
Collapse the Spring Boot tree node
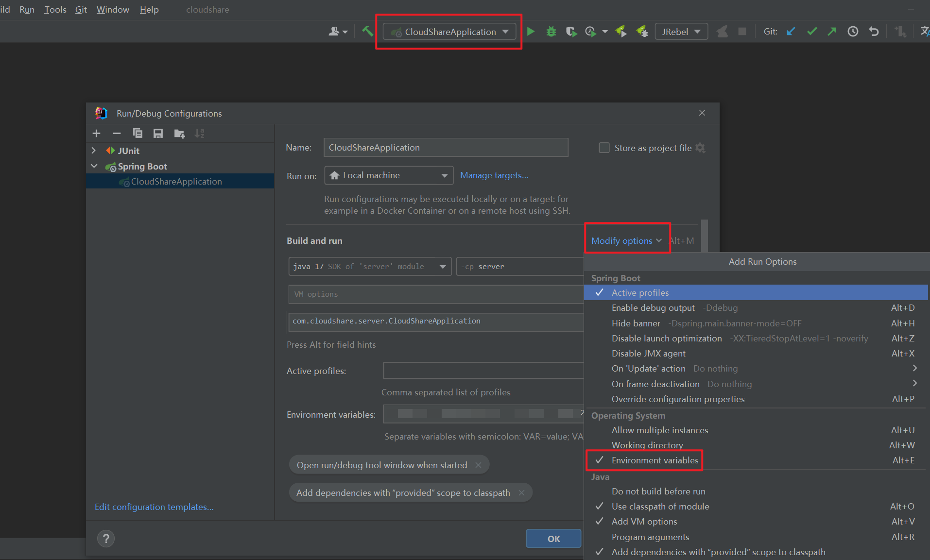(x=94, y=166)
